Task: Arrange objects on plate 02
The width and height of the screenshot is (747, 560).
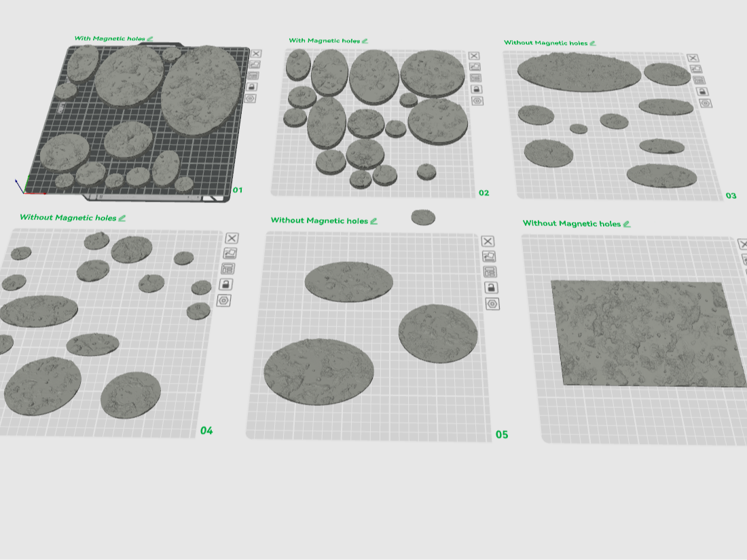Action: 475,78
